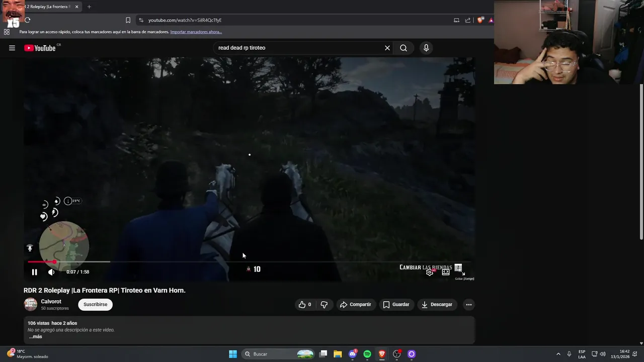
Task: Click the Descargar download button
Action: (x=437, y=304)
